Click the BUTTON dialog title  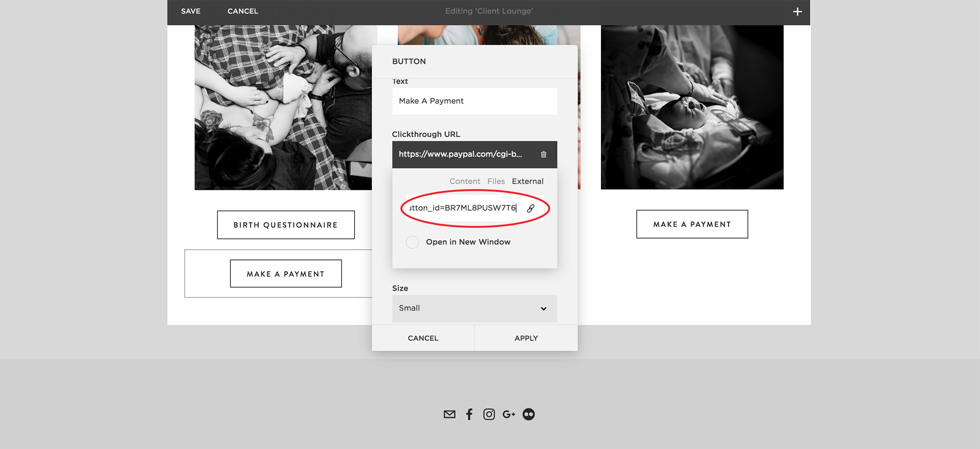click(409, 61)
